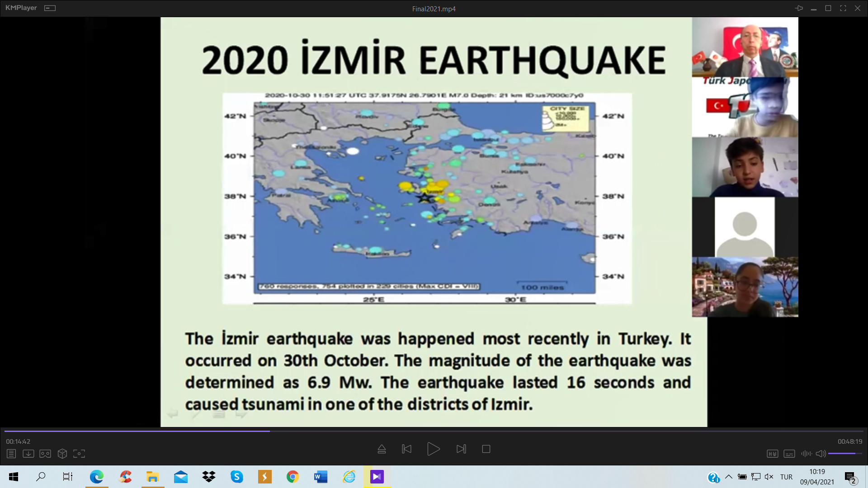This screenshot has width=868, height=488.
Task: Adjust the volume slider
Action: pos(844,453)
